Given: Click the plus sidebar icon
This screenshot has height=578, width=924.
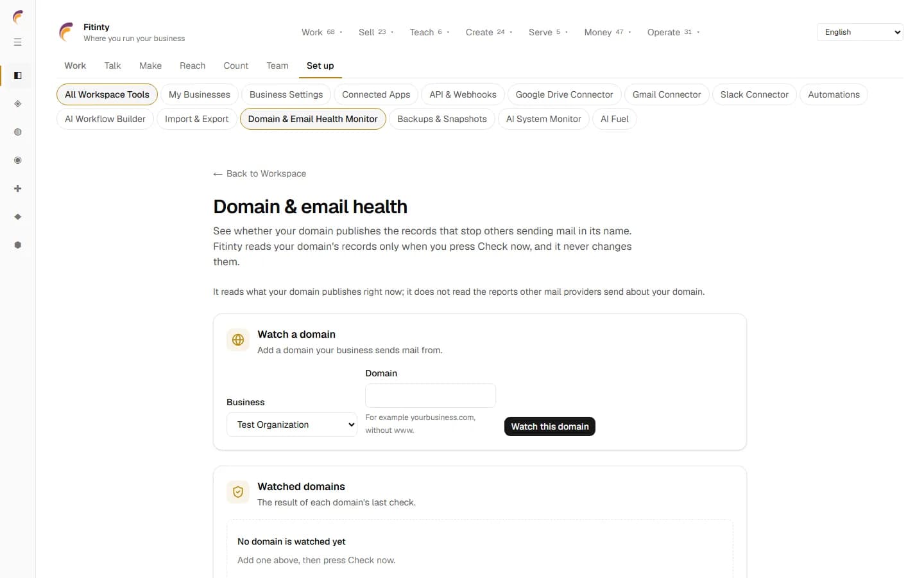Looking at the screenshot, I should click(x=18, y=189).
